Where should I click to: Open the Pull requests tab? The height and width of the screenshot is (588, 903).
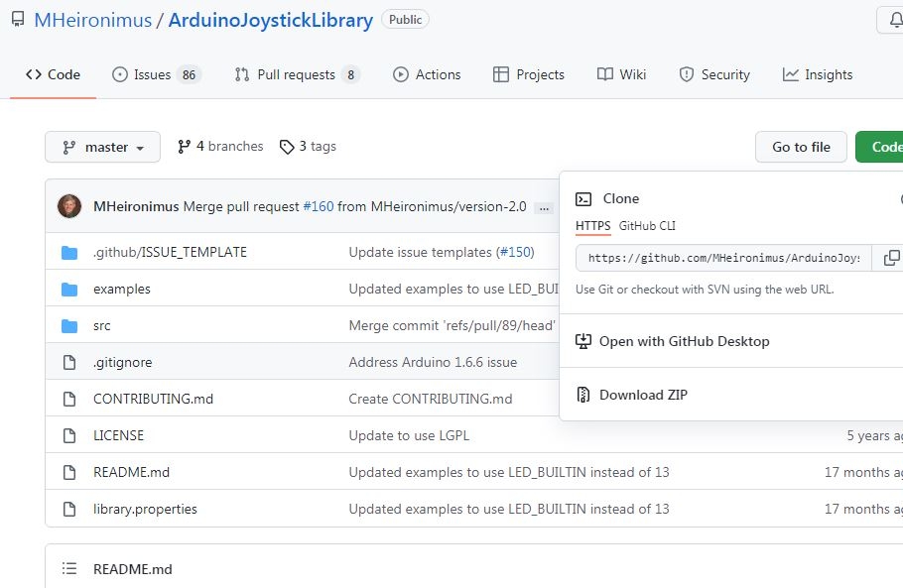[x=297, y=74]
